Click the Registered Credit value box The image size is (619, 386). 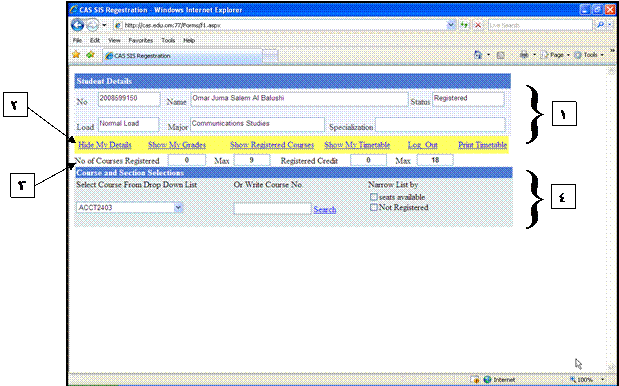(368, 160)
